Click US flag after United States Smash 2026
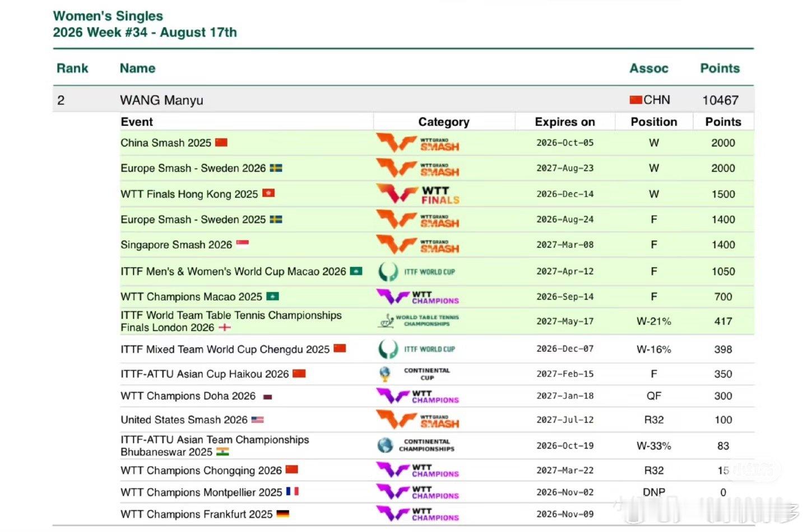807x532 pixels. coord(257,419)
